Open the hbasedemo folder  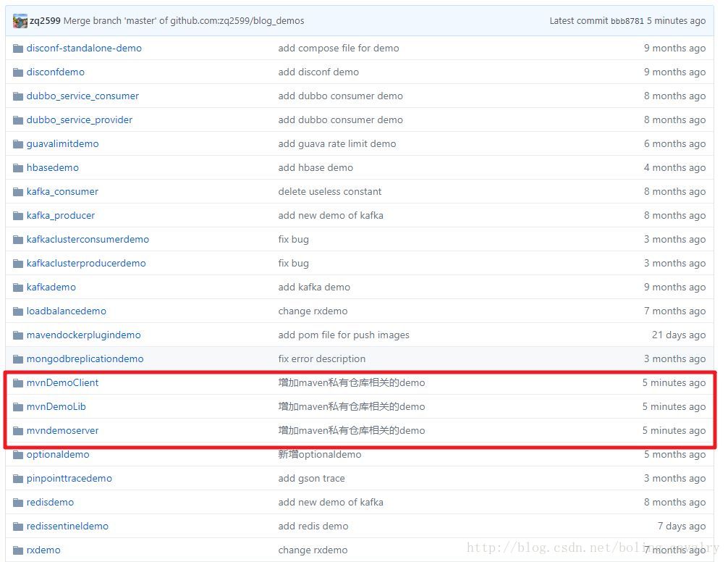tap(52, 168)
